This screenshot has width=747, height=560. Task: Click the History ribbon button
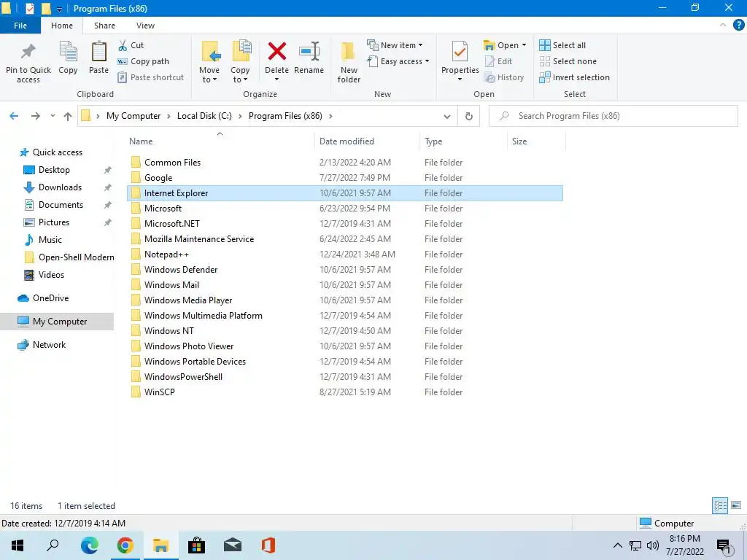click(x=504, y=77)
